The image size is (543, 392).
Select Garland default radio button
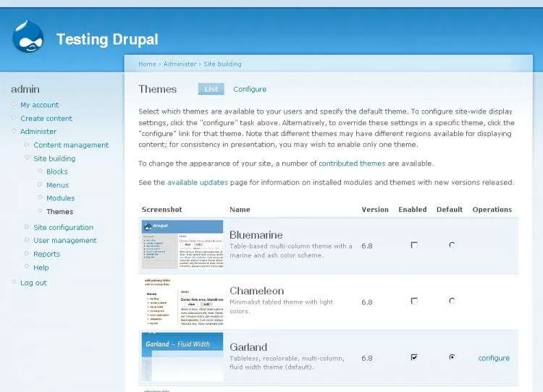tap(452, 357)
